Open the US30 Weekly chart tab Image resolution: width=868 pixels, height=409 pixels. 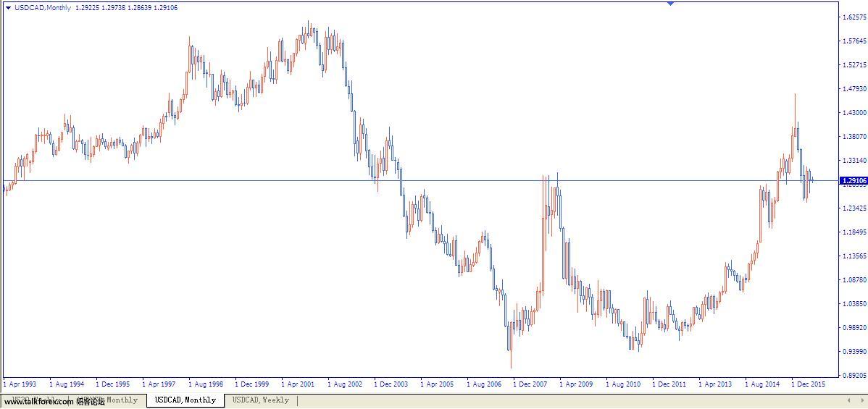(x=36, y=399)
